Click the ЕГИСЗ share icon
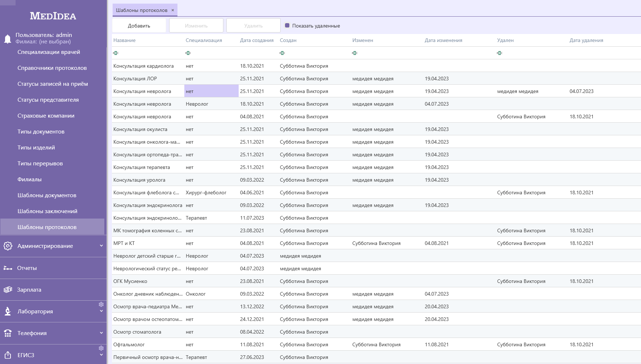This screenshot has height=364, width=641. point(8,355)
